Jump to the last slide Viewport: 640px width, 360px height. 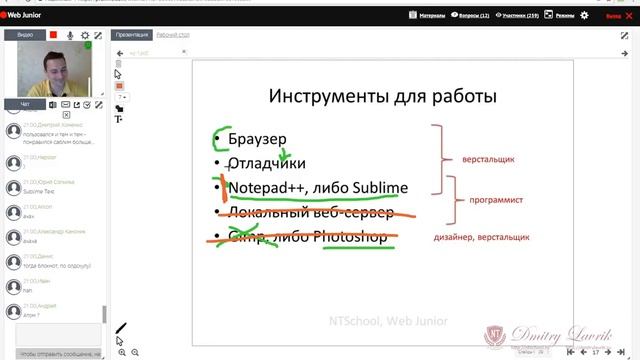[621, 352]
